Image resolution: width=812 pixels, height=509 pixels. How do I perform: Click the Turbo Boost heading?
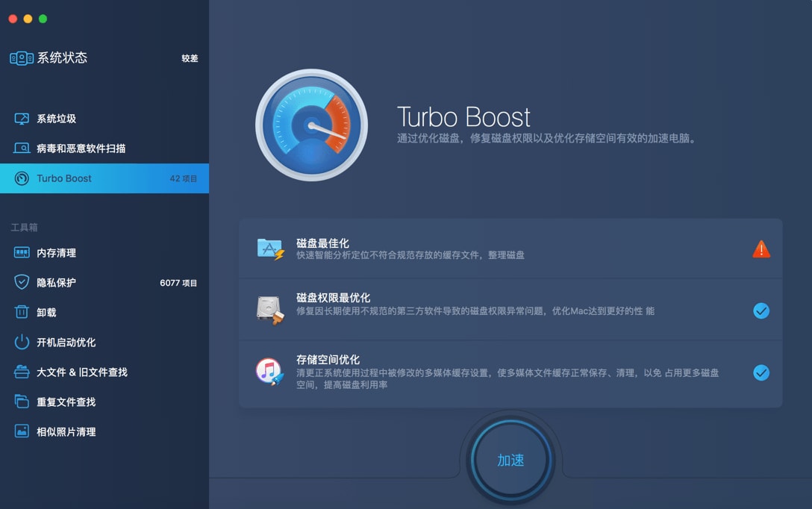pyautogui.click(x=463, y=117)
